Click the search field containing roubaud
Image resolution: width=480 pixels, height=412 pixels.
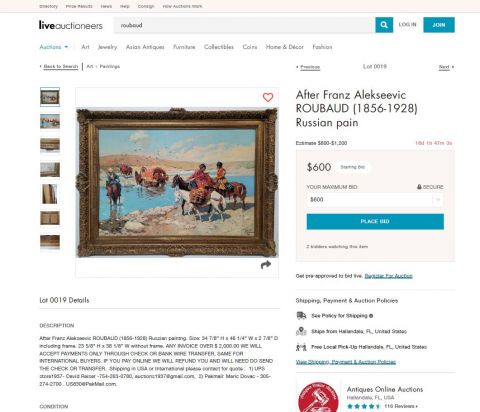click(x=244, y=25)
